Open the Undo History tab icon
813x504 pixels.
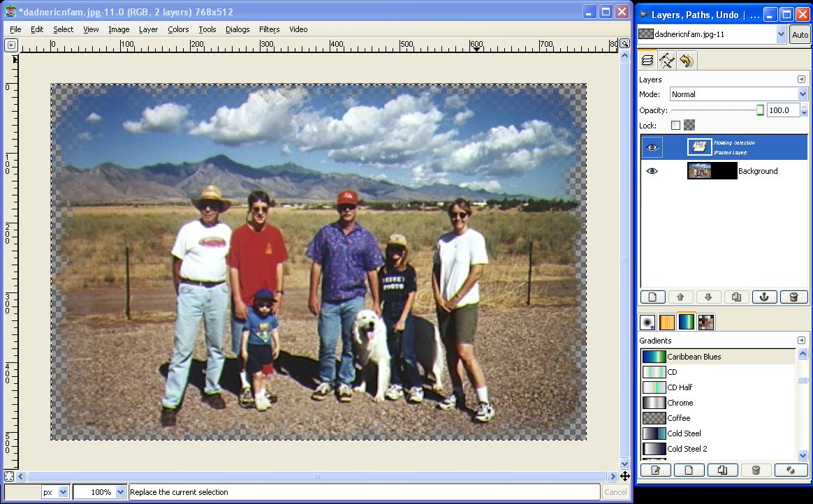(x=687, y=61)
